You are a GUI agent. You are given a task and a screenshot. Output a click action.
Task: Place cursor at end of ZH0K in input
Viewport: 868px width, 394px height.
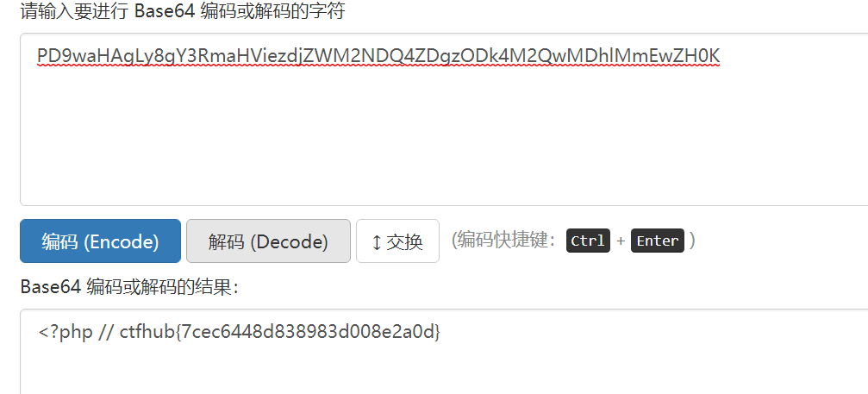point(721,55)
